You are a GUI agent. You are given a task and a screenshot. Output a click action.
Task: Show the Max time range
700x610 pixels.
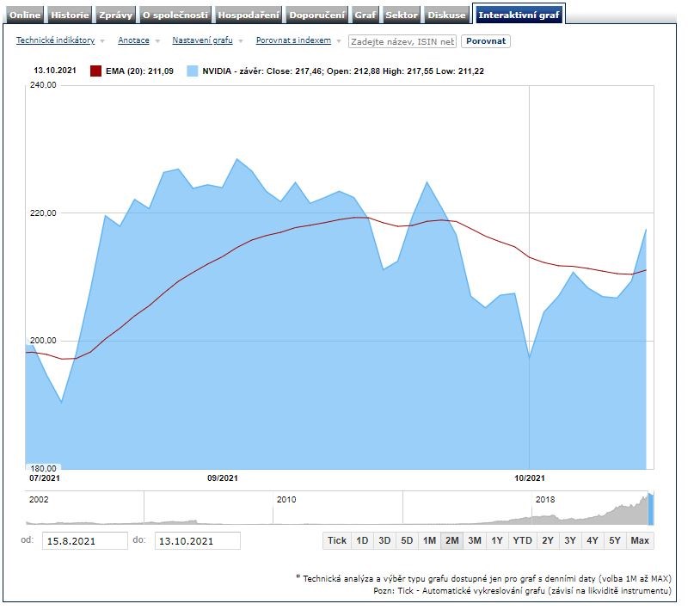click(x=639, y=540)
